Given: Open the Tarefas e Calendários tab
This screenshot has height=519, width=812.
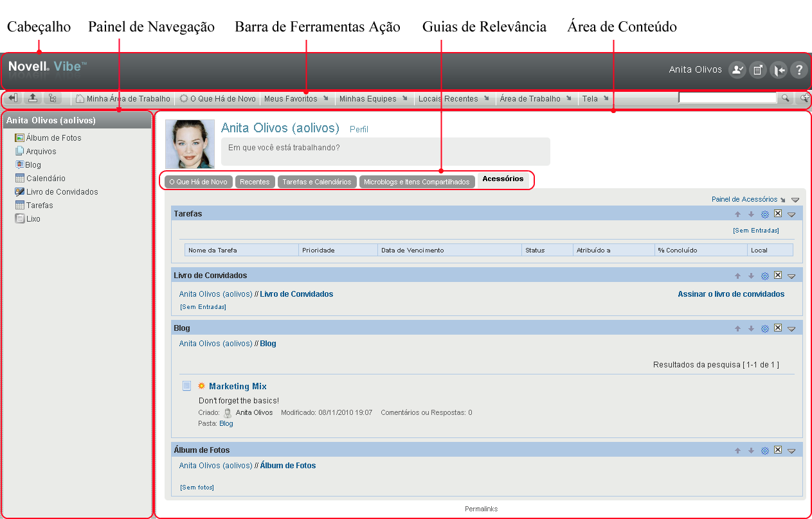Looking at the screenshot, I should (318, 181).
